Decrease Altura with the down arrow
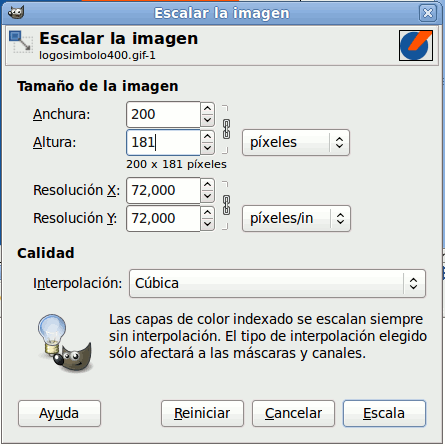Viewport: 445px width, 446px height. [x=207, y=148]
